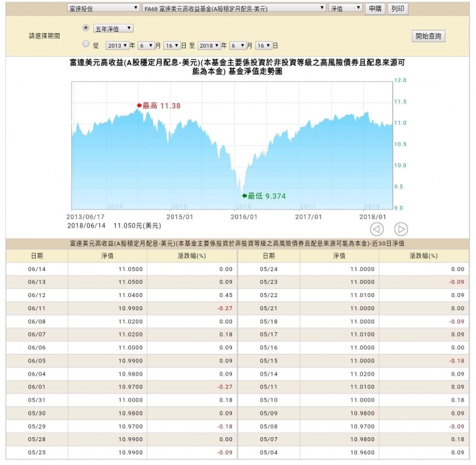Click the 05/17 date cell
The image size is (476, 465).
268,335
